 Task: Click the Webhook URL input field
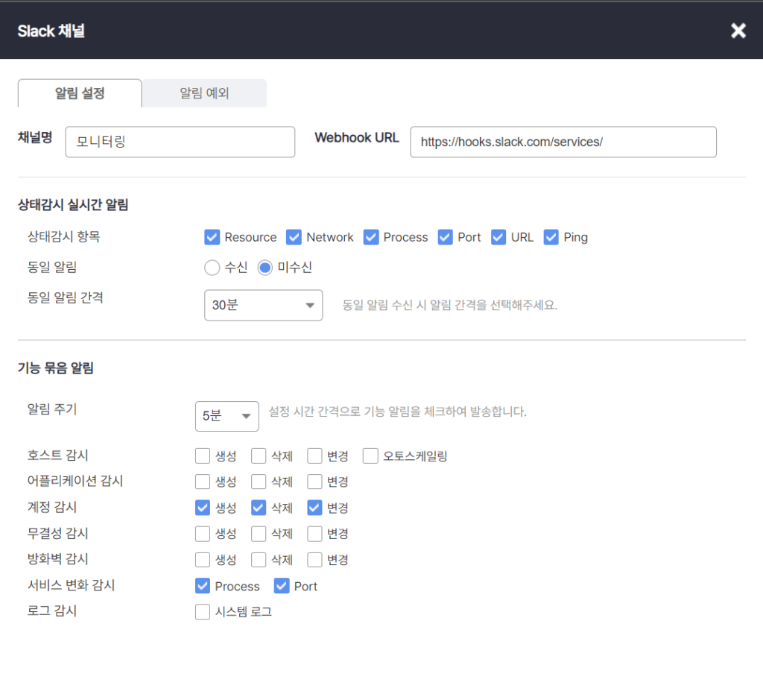click(563, 142)
